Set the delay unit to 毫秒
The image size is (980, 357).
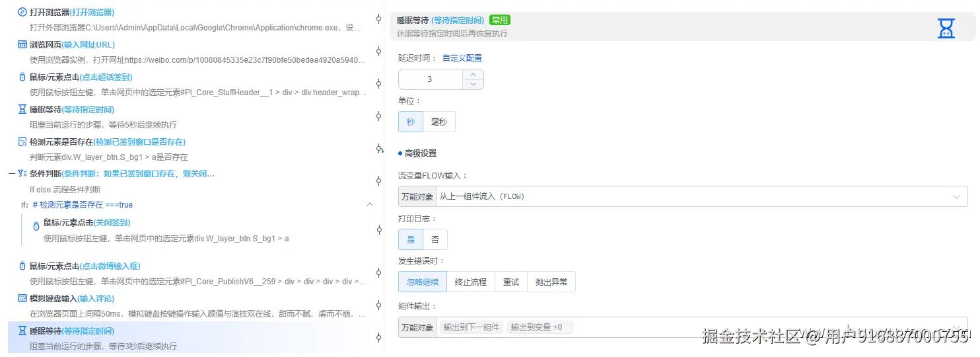(x=439, y=122)
